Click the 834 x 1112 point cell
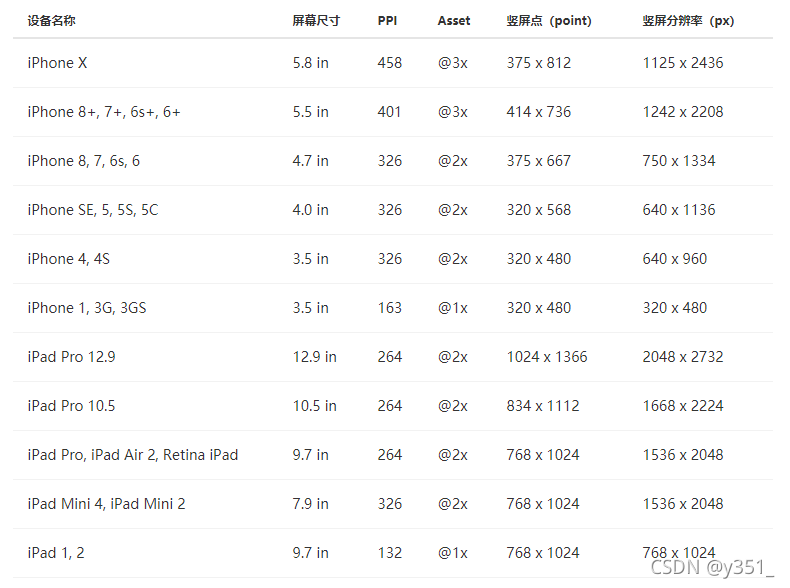790x588 pixels. [543, 406]
